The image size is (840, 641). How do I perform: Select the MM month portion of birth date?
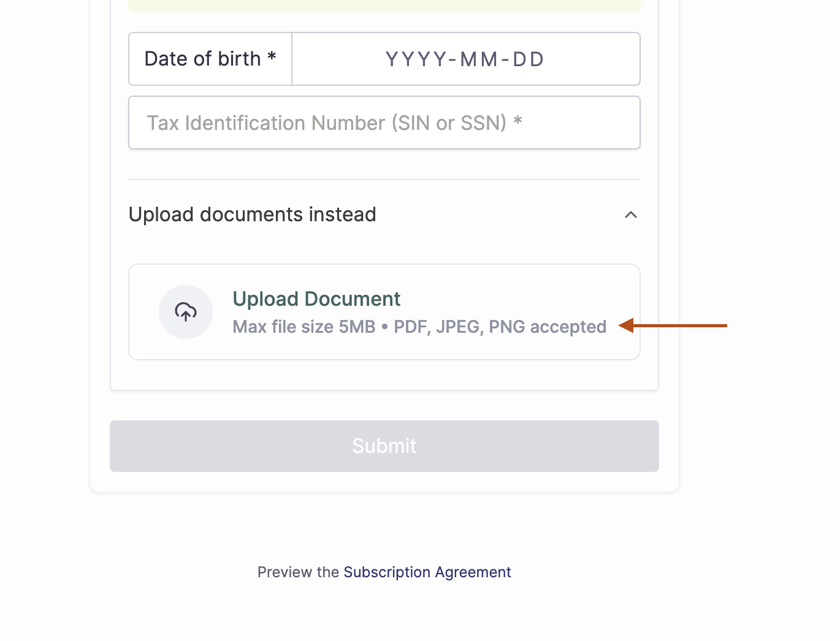(479, 59)
